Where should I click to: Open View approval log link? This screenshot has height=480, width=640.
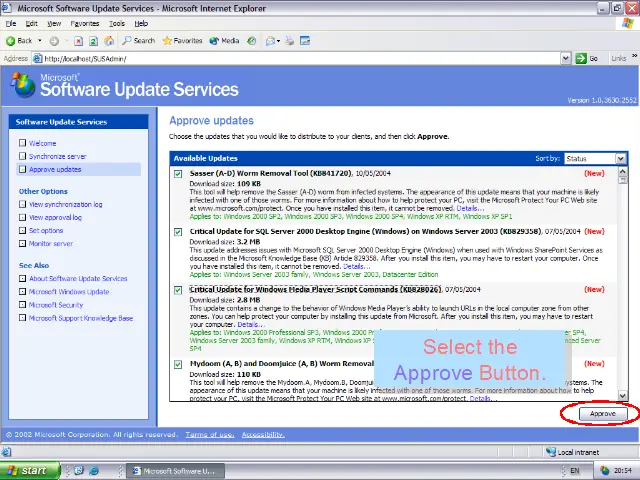[x=55, y=218]
